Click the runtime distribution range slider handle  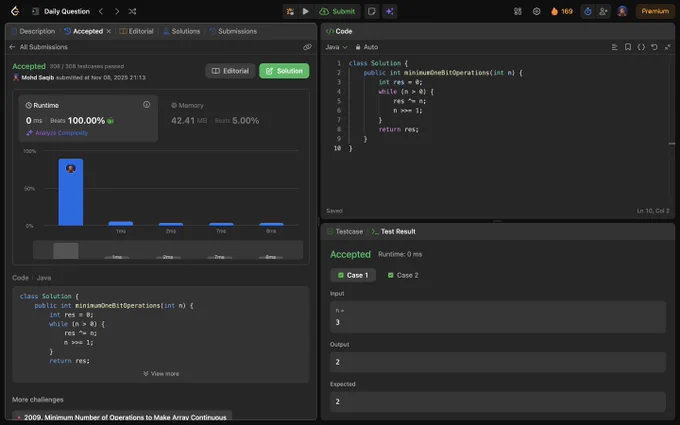click(x=65, y=250)
